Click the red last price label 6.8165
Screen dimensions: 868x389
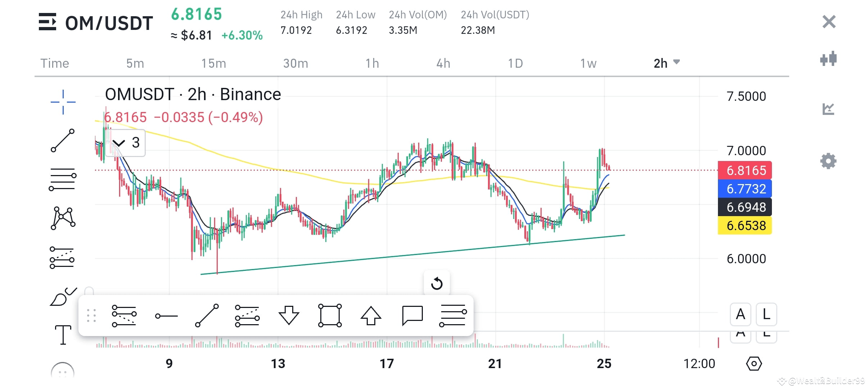click(744, 170)
